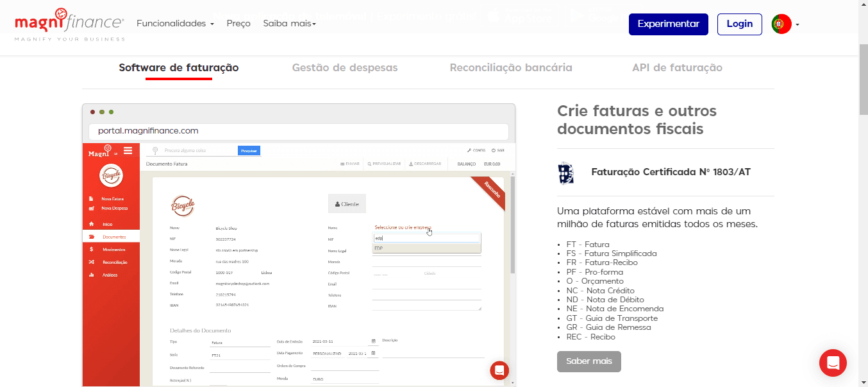868x387 pixels.
Task: Click the blue Pesquisar button
Action: click(249, 151)
